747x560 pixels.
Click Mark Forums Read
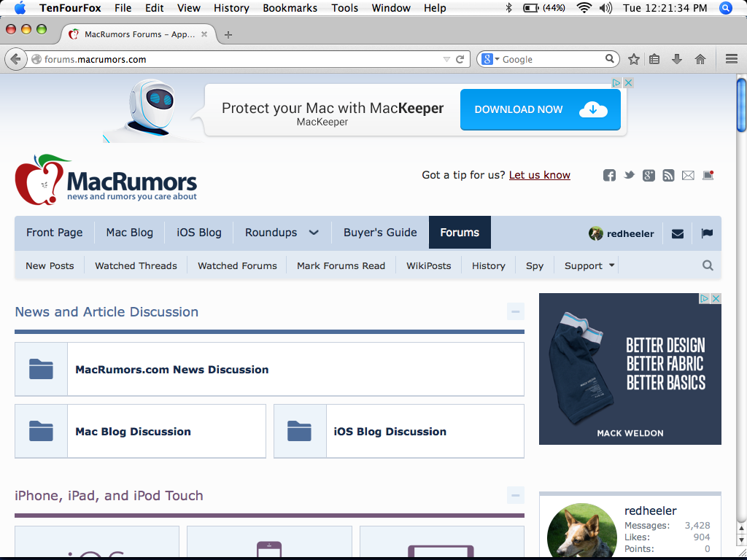tap(341, 265)
